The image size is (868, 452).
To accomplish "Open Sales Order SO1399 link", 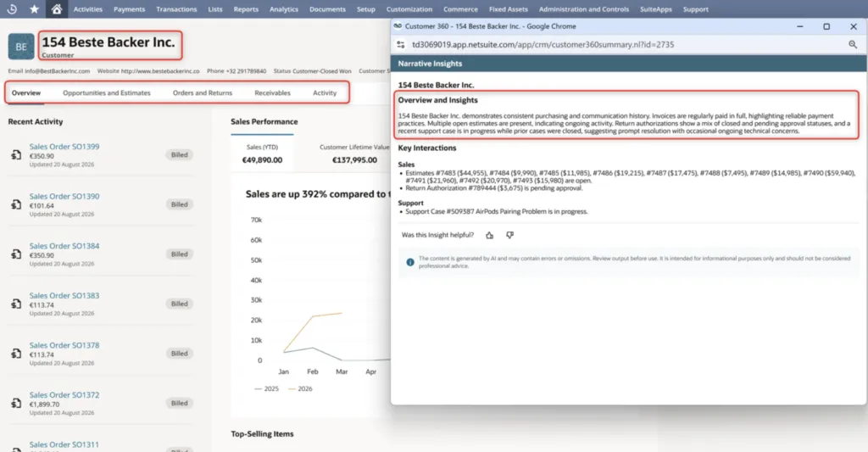I will point(64,147).
